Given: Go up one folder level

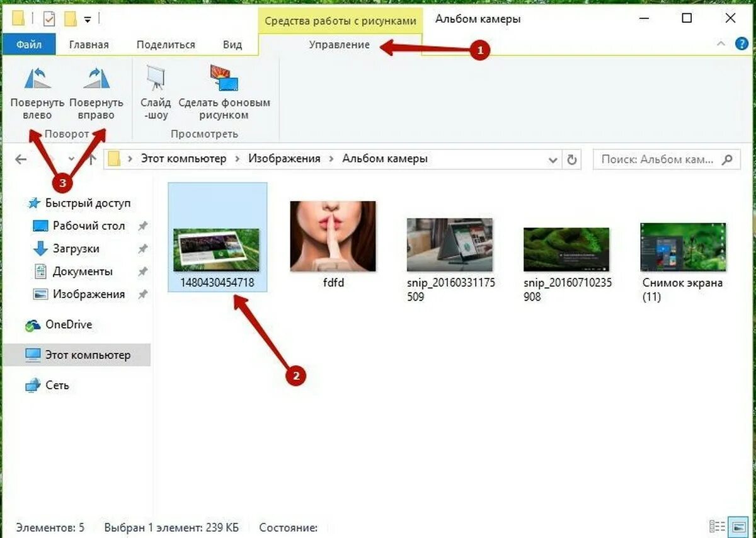Looking at the screenshot, I should click(92, 159).
